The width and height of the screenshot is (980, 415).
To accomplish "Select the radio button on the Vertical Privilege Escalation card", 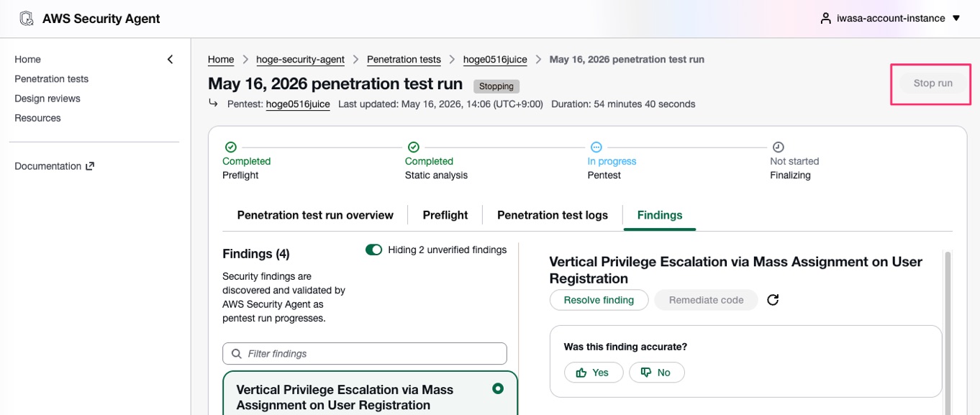I will (497, 388).
